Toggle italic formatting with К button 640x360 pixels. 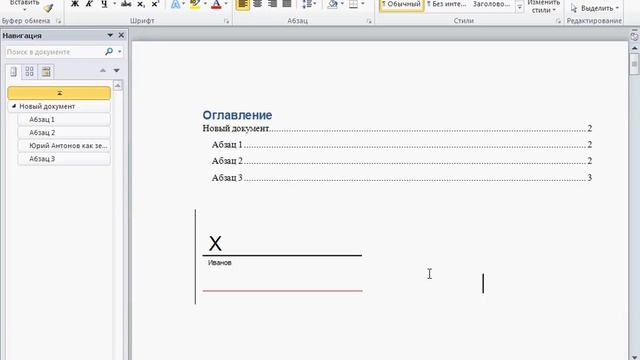pyautogui.click(x=89, y=4)
